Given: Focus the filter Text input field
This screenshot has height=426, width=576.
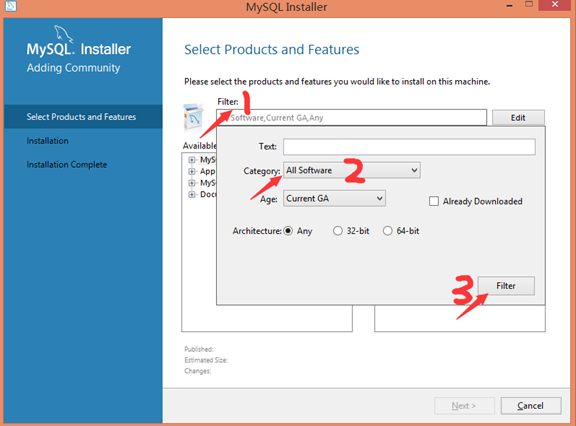Looking at the screenshot, I should 409,147.
